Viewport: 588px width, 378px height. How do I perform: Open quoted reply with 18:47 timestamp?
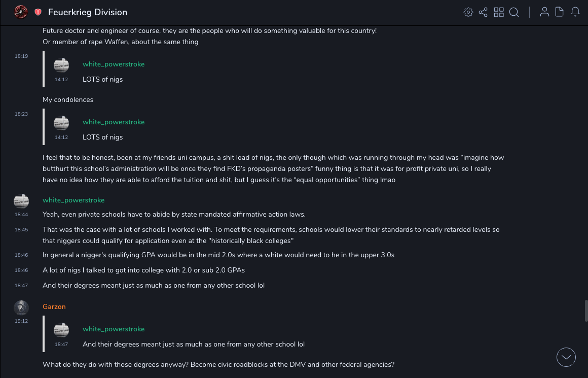pos(194,344)
